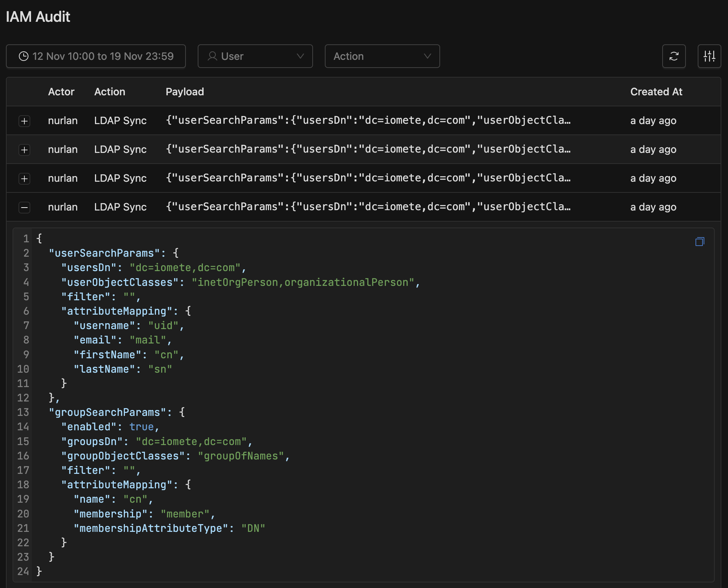Image resolution: width=728 pixels, height=588 pixels.
Task: Copy the JSON payload with the copy icon
Action: pyautogui.click(x=700, y=242)
